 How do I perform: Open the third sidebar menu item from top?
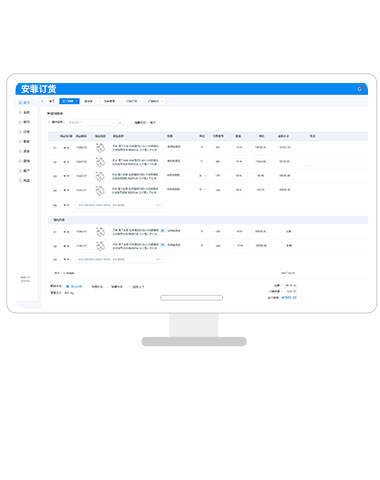(24, 122)
